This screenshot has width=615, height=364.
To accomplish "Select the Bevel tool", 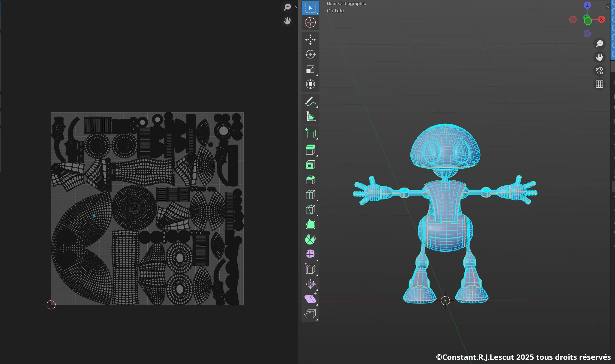I will tap(310, 180).
